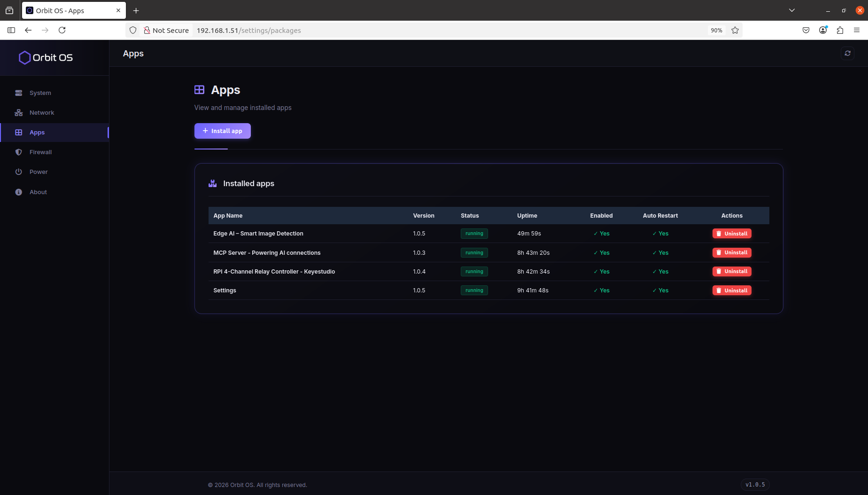Screen dimensions: 868x495
Task: Open the Firefox extensions icon
Action: (x=840, y=30)
